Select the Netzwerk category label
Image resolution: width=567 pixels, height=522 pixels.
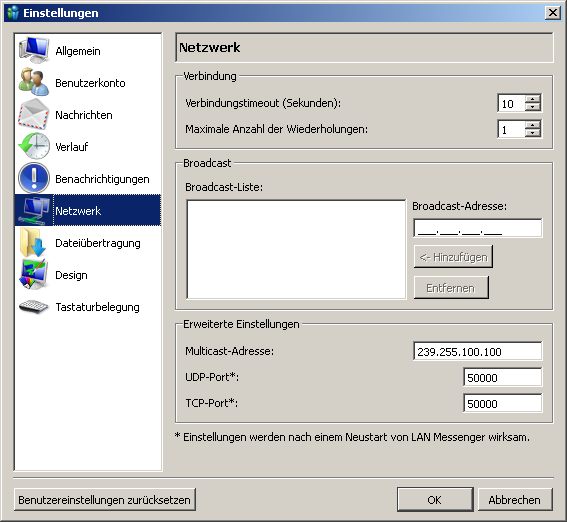[x=78, y=210]
